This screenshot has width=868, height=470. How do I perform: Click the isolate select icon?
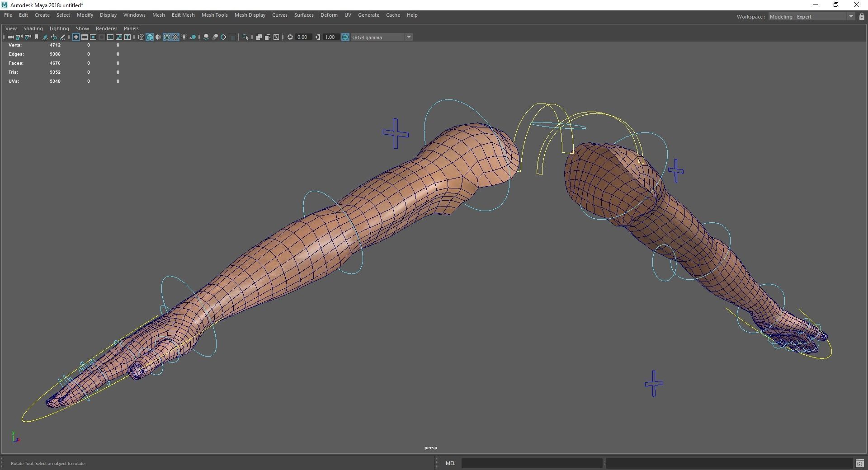tap(245, 37)
